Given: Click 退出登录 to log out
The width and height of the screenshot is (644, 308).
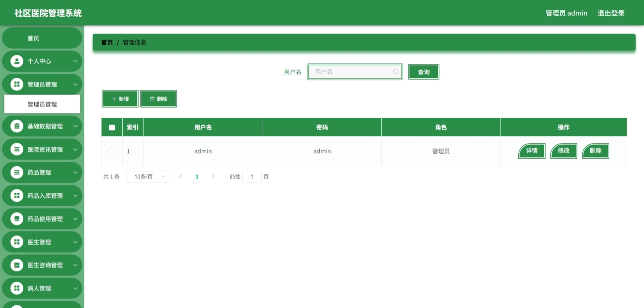Looking at the screenshot, I should 611,13.
